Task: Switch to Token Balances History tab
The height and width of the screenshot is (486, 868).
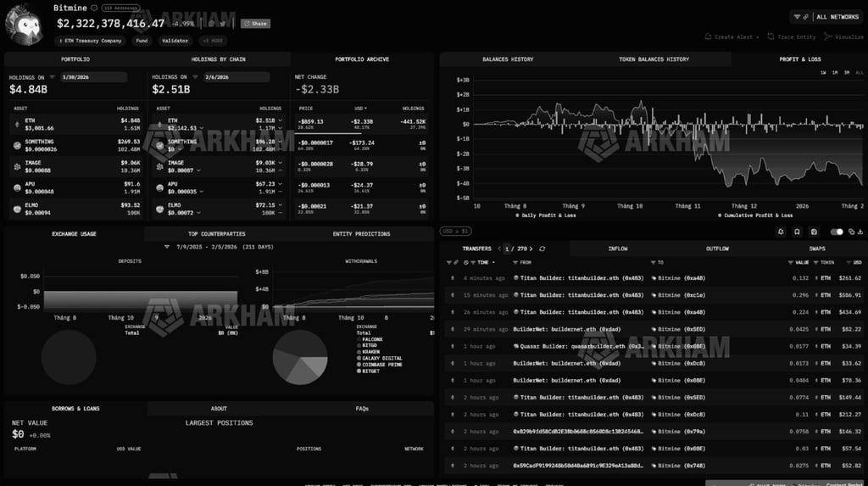Action: (654, 59)
